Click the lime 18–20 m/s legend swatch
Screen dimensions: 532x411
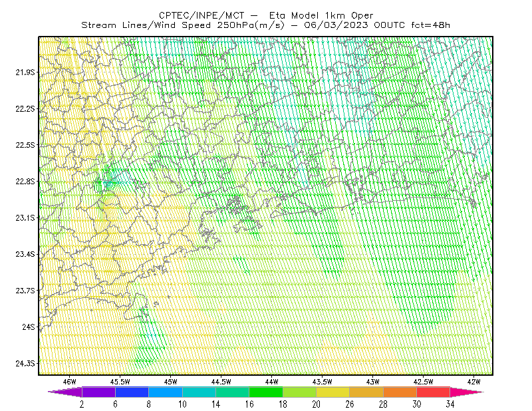click(x=300, y=392)
